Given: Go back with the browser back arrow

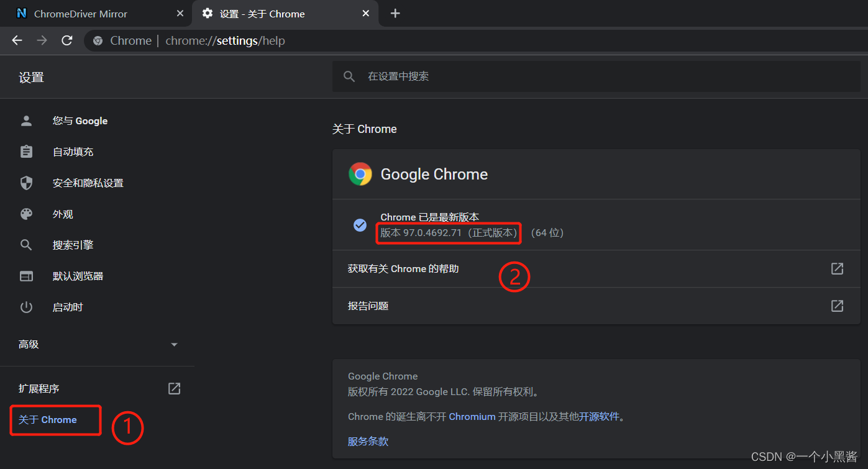Looking at the screenshot, I should [17, 40].
